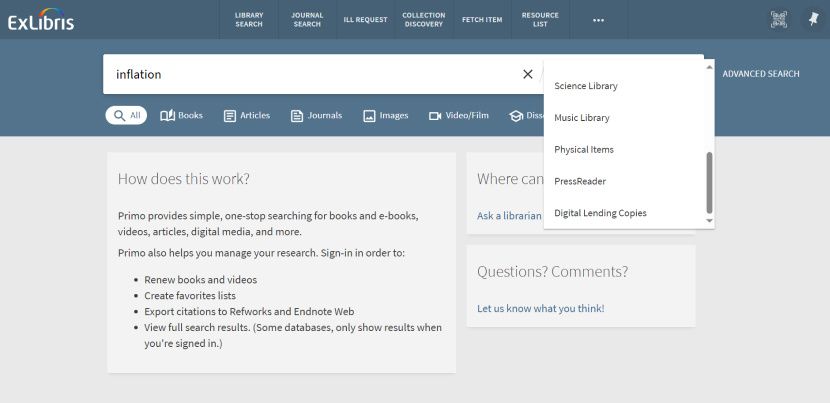Filter by Articles resource type

point(246,116)
